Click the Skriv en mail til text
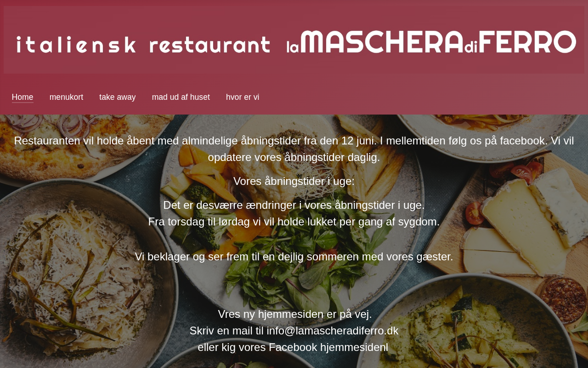Screen dimensions: 588x368 [226, 331]
